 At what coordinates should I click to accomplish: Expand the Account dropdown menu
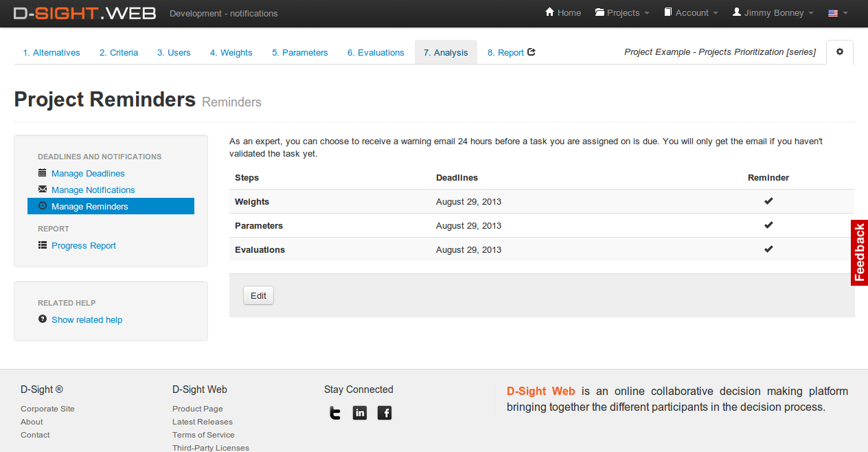tap(691, 13)
